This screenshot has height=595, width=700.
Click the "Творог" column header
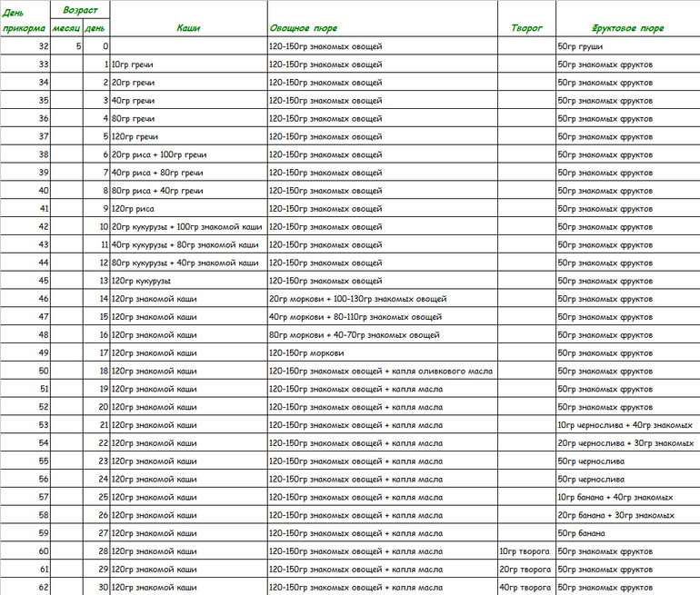(526, 28)
